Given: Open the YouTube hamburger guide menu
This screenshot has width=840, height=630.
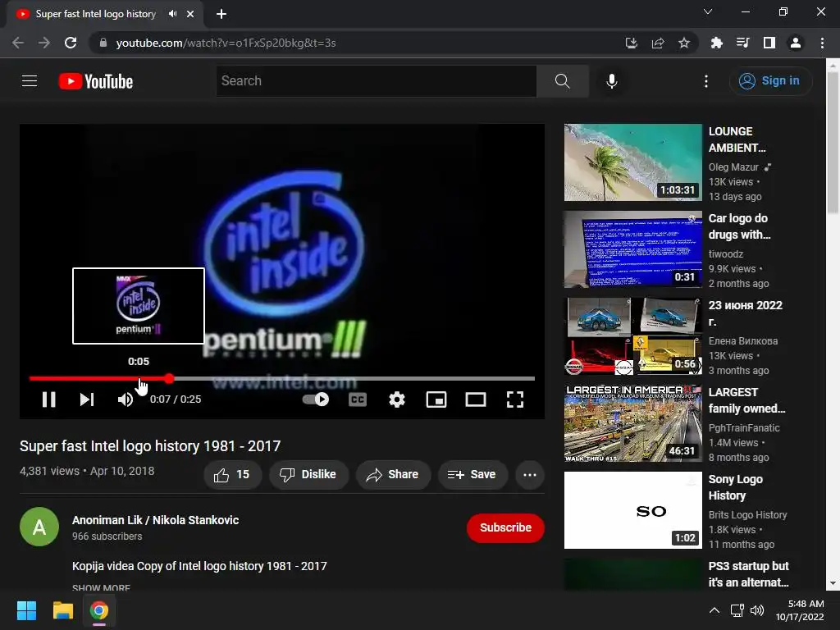Looking at the screenshot, I should coord(30,81).
